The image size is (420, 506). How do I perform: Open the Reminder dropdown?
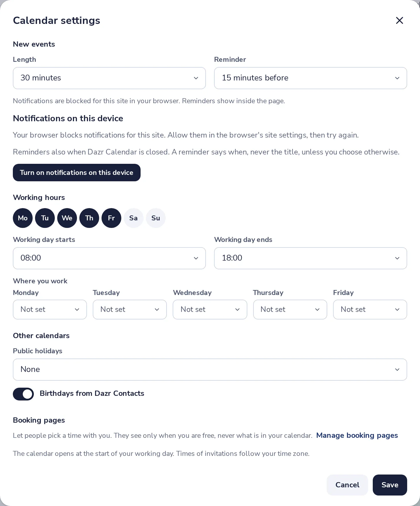pos(311,78)
